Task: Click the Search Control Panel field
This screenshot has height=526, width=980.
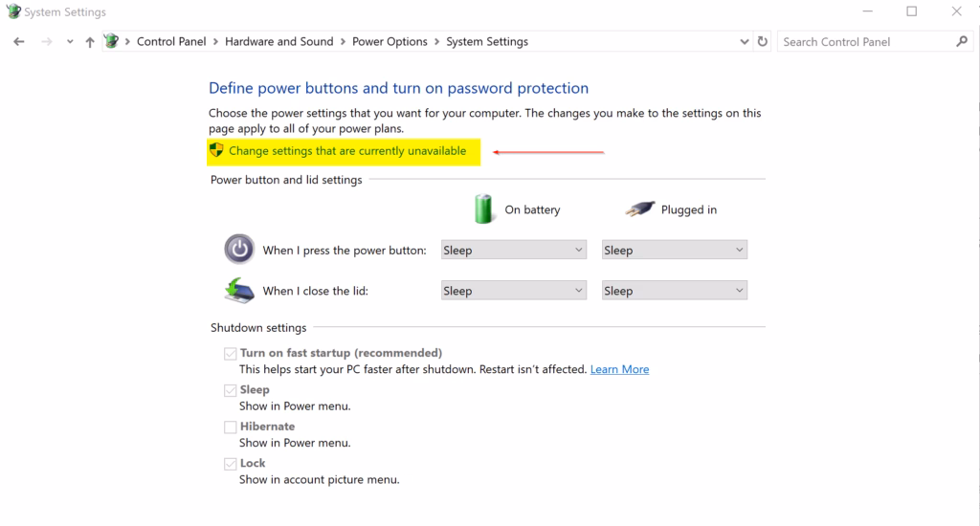Action: [864, 42]
